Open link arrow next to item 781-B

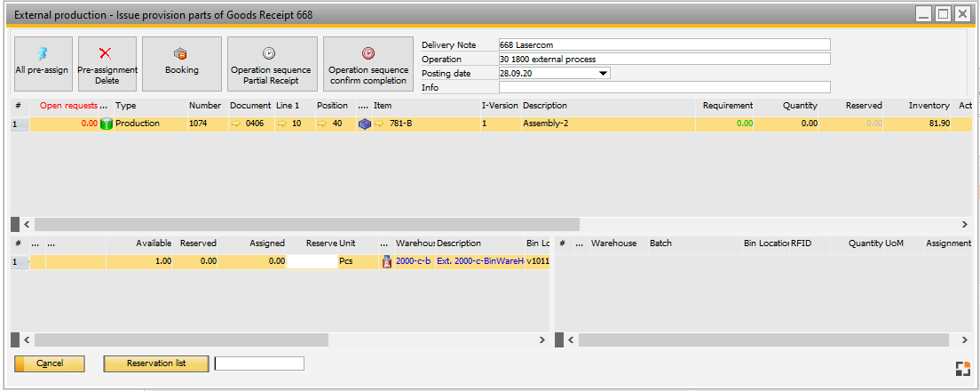click(379, 124)
